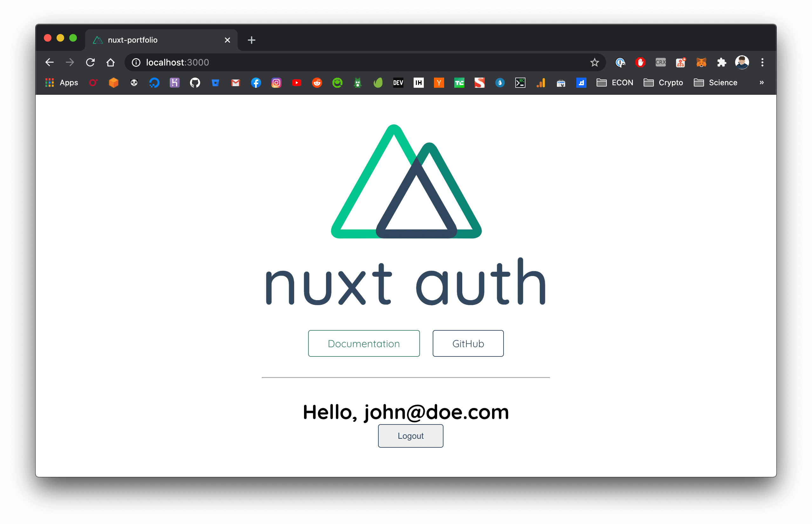Viewport: 812px width, 524px height.
Task: Open the orange cube bookmark
Action: tap(113, 82)
